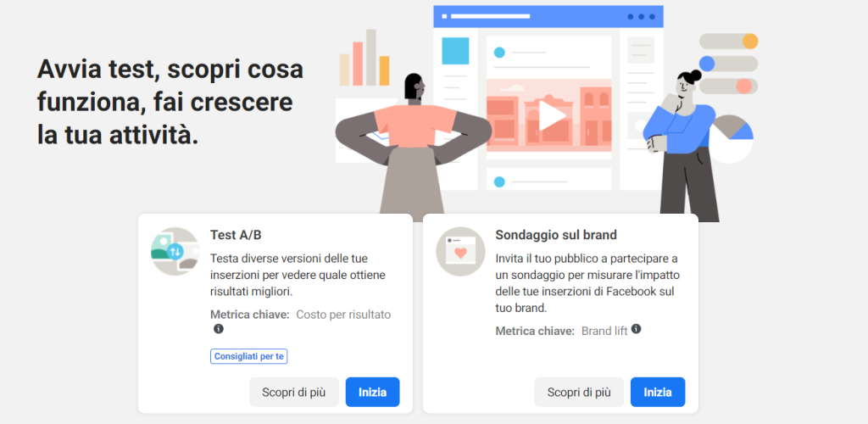Click the Sondaggio sul brand heart icon
Screen dimensions: 868x424
(x=460, y=251)
